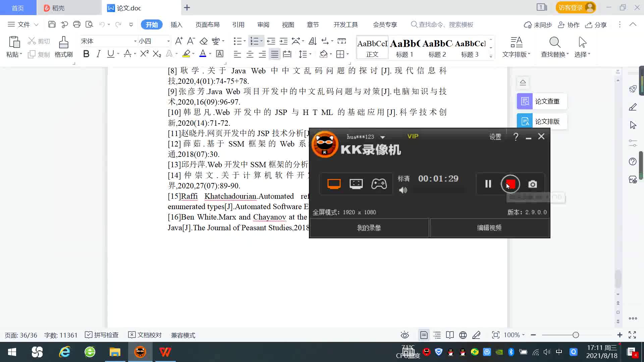Click the zoom slider handle
This screenshot has height=362, width=644.
(576, 335)
